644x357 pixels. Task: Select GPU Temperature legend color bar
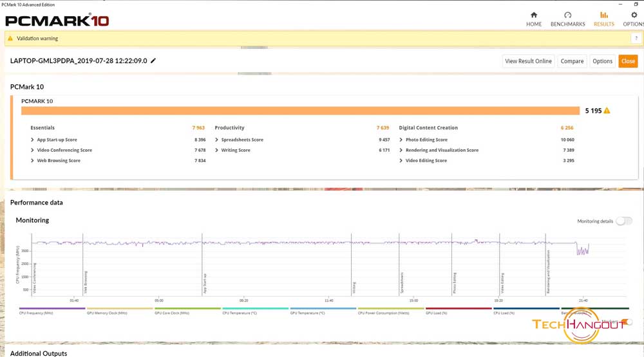pyautogui.click(x=323, y=308)
